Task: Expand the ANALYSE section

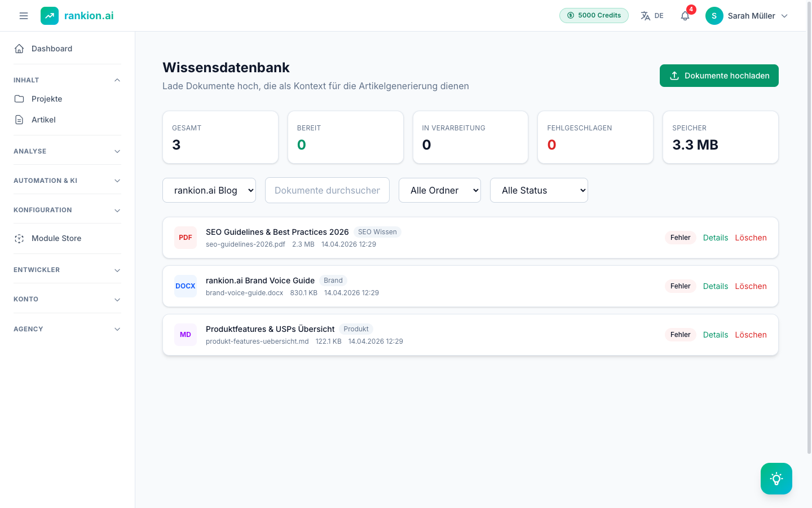Action: 68,151
